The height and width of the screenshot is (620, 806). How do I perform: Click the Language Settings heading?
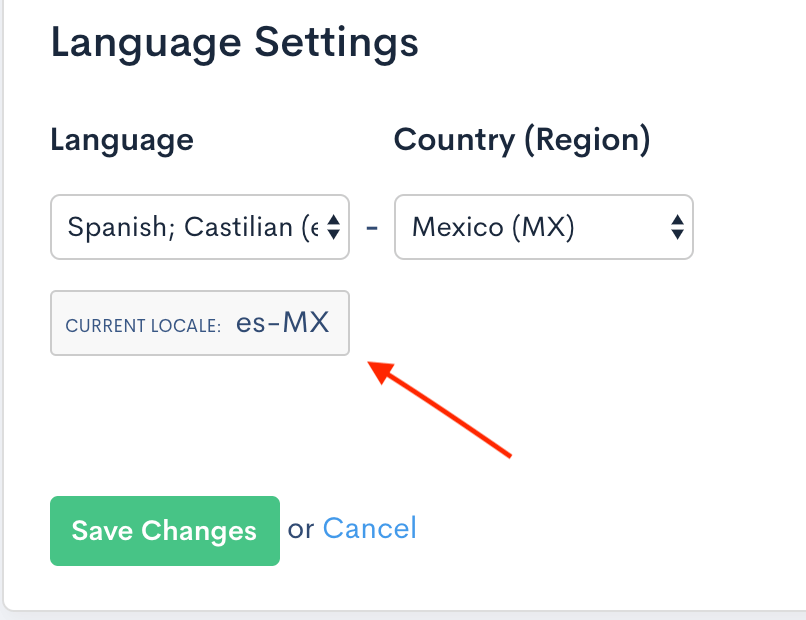coord(234,43)
